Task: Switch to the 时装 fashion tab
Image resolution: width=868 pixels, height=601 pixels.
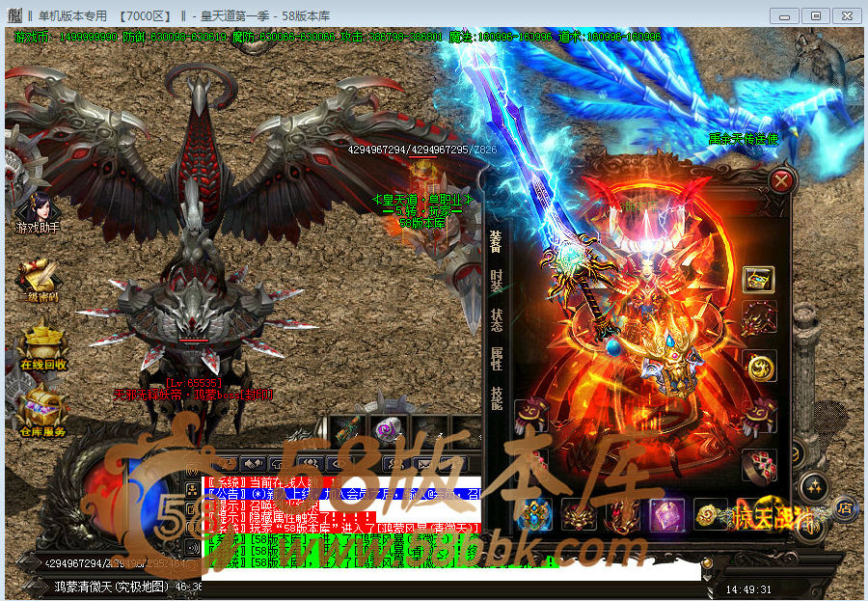Action: pyautogui.click(x=496, y=281)
